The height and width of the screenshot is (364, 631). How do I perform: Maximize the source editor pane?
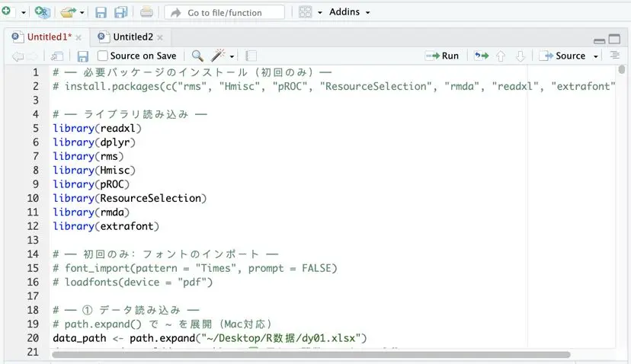614,39
